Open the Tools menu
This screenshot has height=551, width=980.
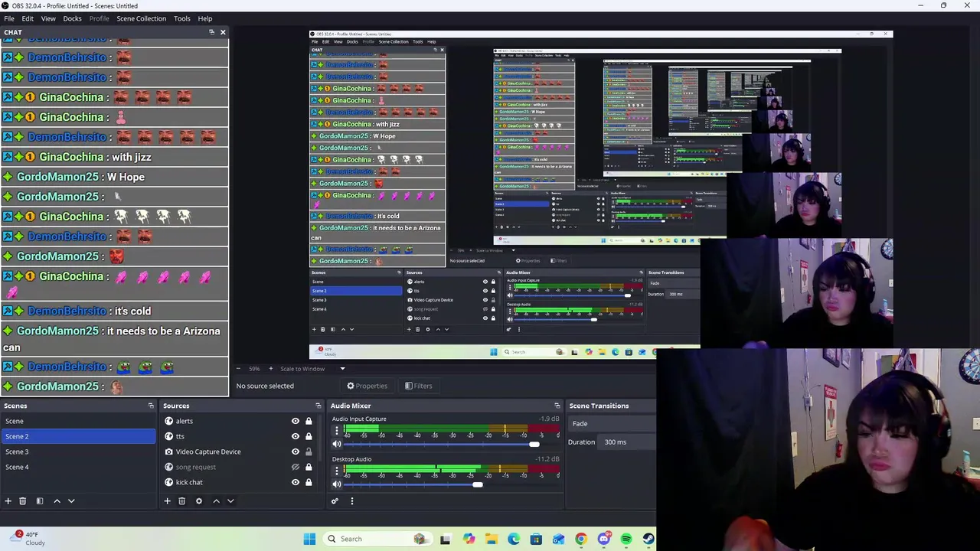point(181,18)
